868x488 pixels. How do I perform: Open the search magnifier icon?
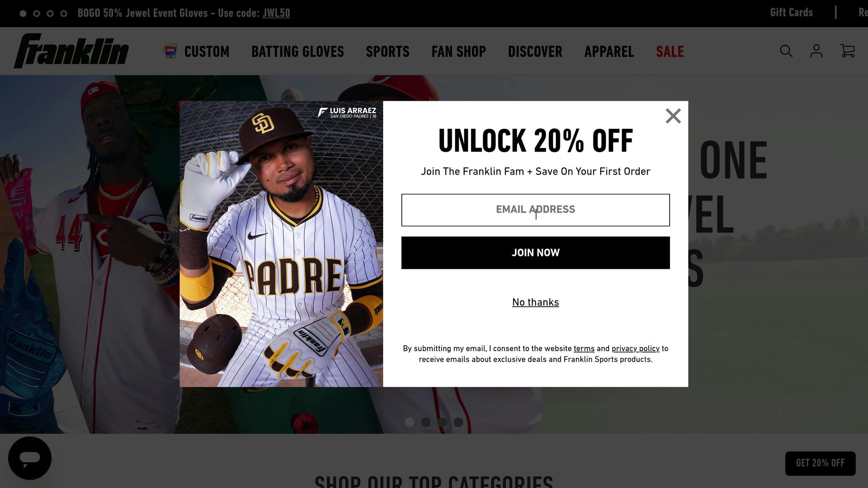coord(786,51)
